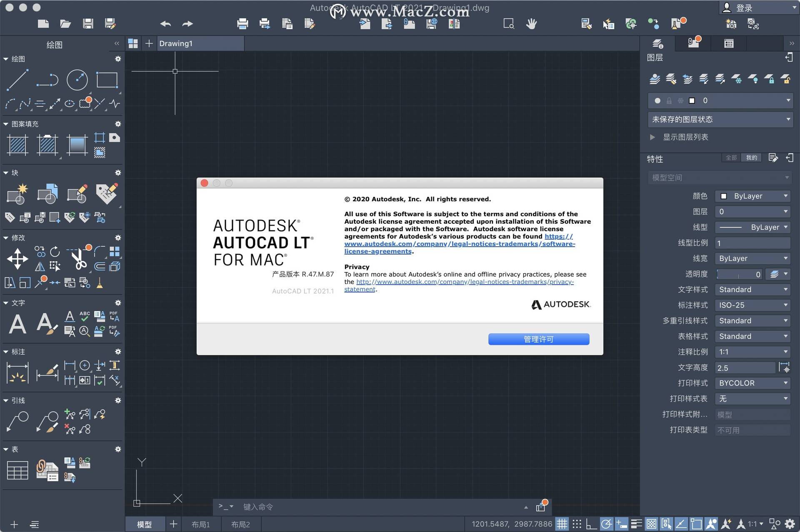Image resolution: width=800 pixels, height=532 pixels.
Task: Click the Undo arrow
Action: pos(165,24)
